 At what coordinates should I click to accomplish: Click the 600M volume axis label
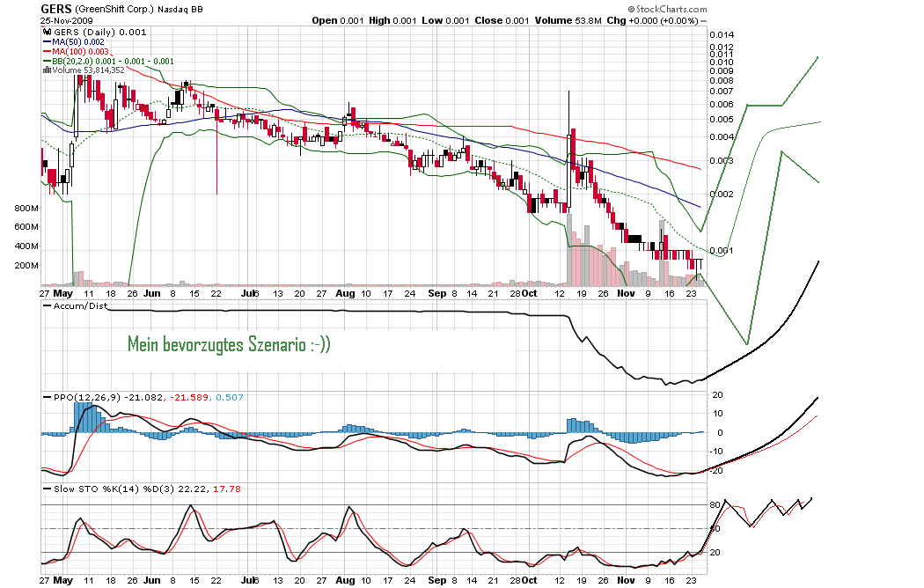pyautogui.click(x=26, y=227)
